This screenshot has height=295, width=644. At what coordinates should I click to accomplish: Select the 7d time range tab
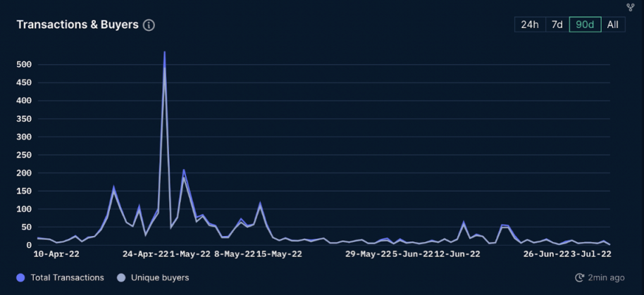(x=557, y=25)
